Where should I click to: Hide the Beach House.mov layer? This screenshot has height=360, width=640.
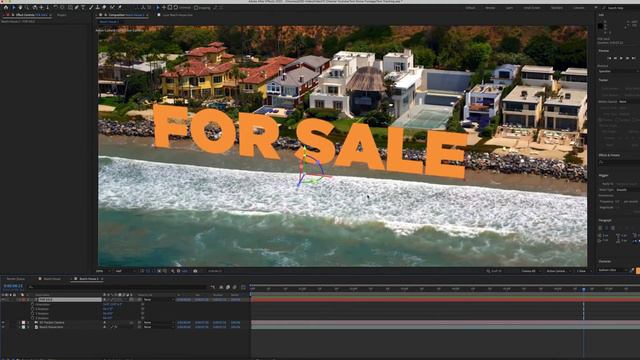pyautogui.click(x=3, y=327)
